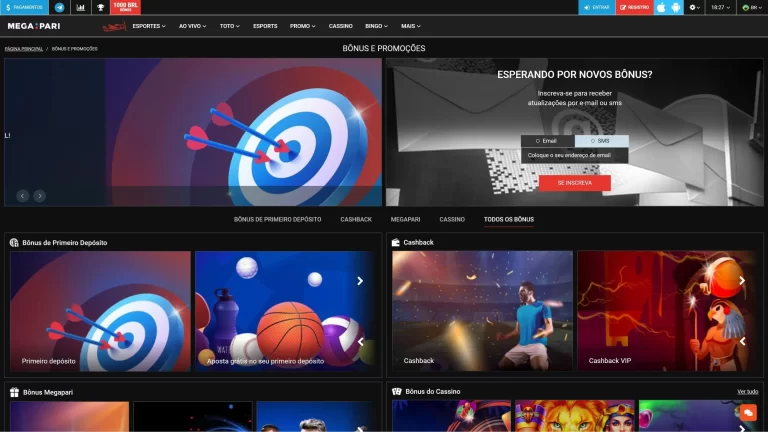The height and width of the screenshot is (432, 768).
Task: Open the Cashback soccer player card
Action: (x=482, y=311)
